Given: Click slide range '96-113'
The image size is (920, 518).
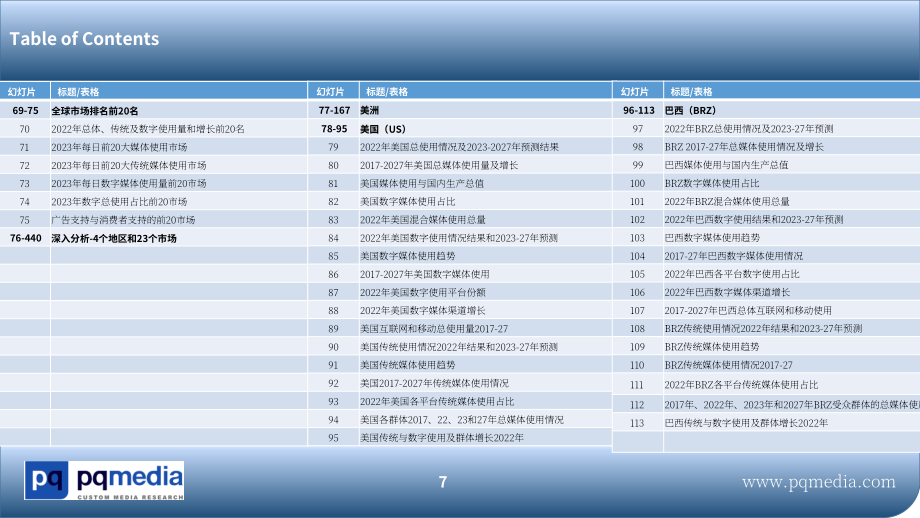Looking at the screenshot, I should pyautogui.click(x=639, y=110).
